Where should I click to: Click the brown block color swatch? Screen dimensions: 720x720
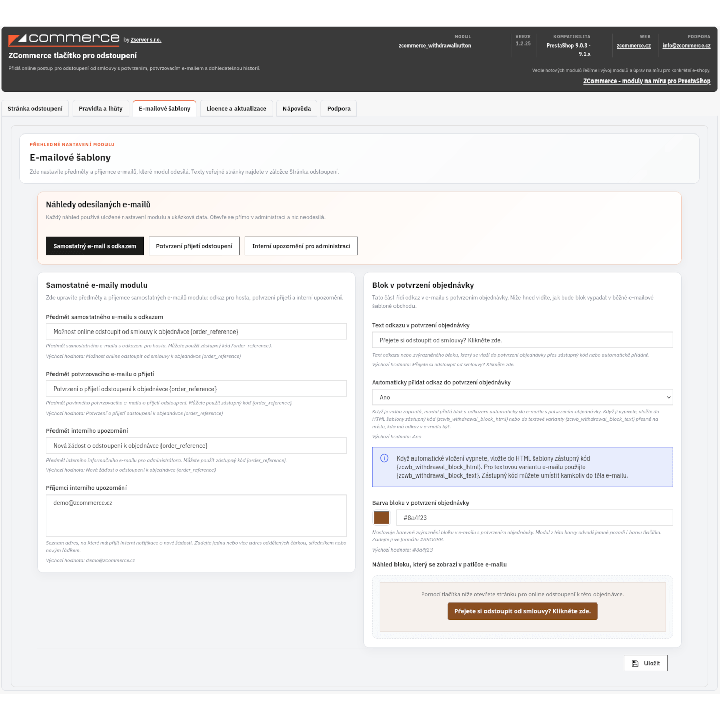[x=381, y=518]
